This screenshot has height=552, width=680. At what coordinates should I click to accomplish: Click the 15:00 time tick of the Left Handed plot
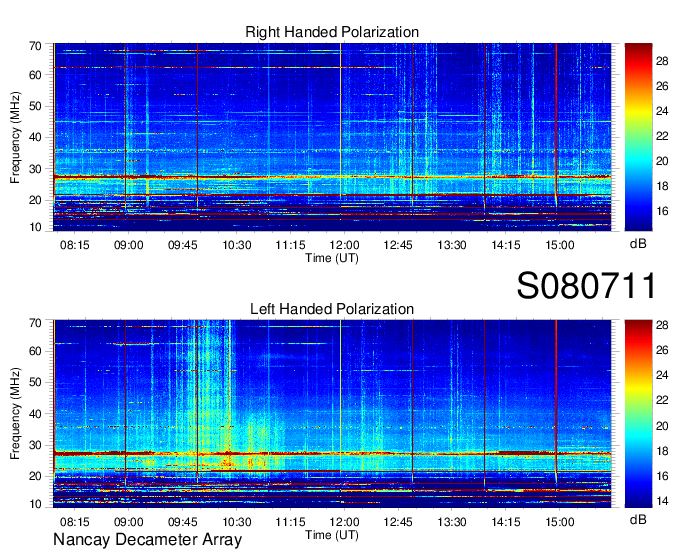(x=559, y=522)
